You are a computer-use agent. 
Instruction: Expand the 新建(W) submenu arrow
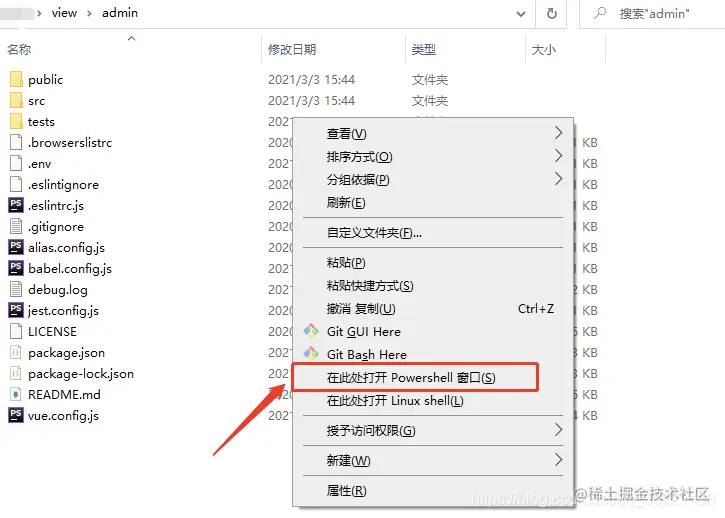(x=559, y=460)
